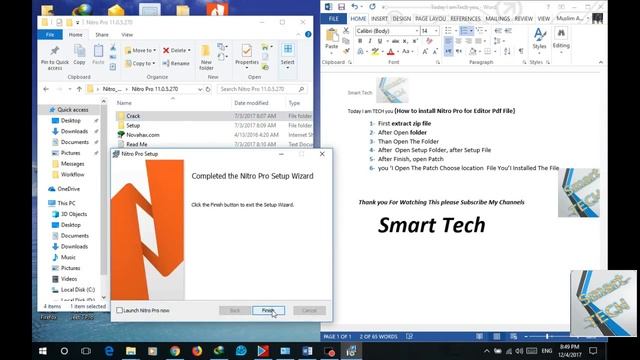640x360 pixels.
Task: Open the Change Case dropdown in Word
Action: [x=407, y=51]
